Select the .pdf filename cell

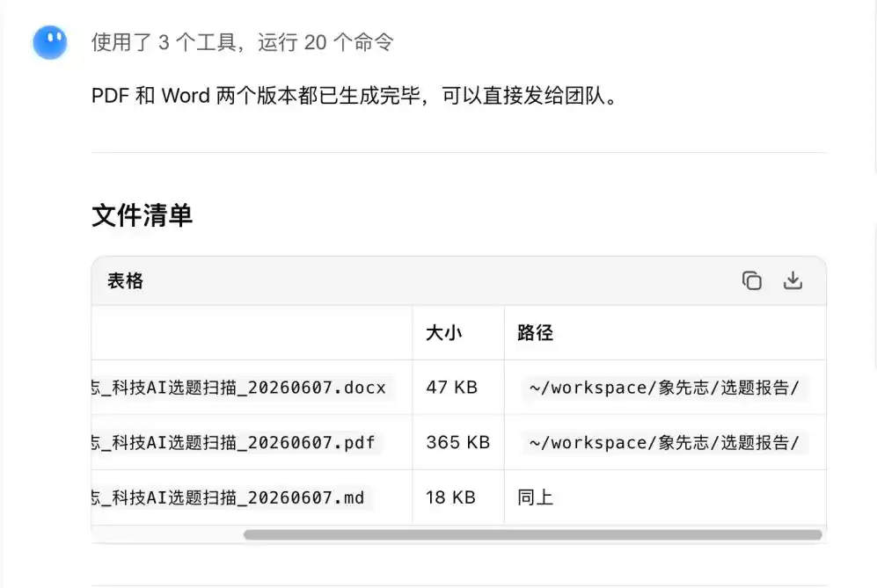click(x=252, y=442)
